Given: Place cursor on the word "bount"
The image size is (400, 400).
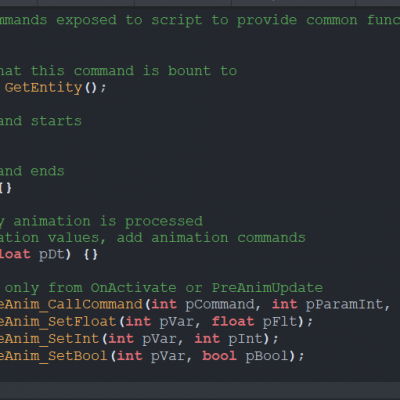Looking at the screenshot, I should (x=189, y=71).
